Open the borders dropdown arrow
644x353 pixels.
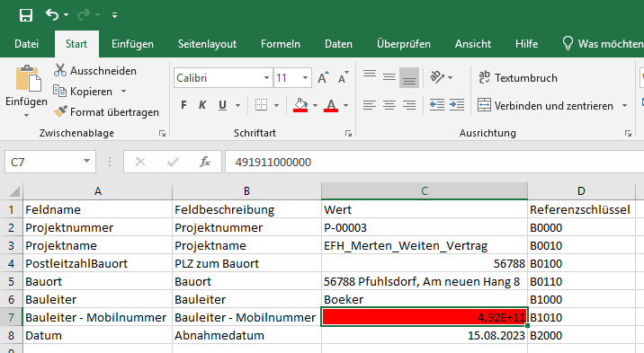[276, 106]
